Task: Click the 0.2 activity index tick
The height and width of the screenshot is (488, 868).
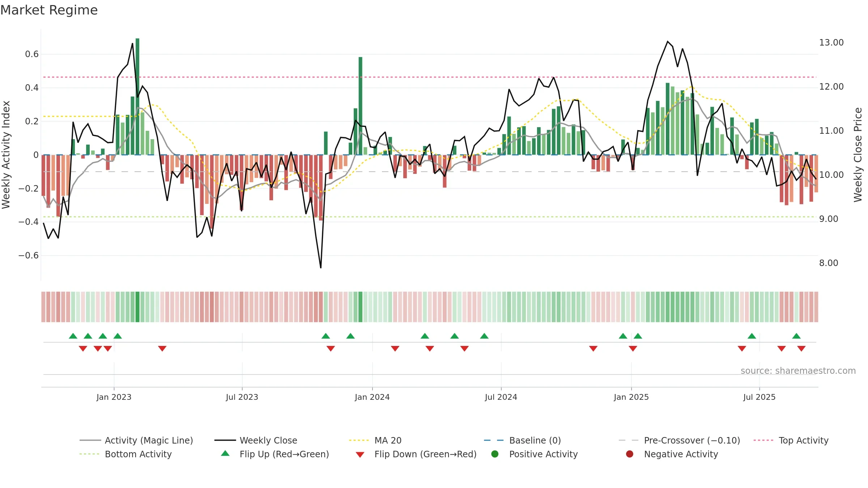Action: point(32,121)
